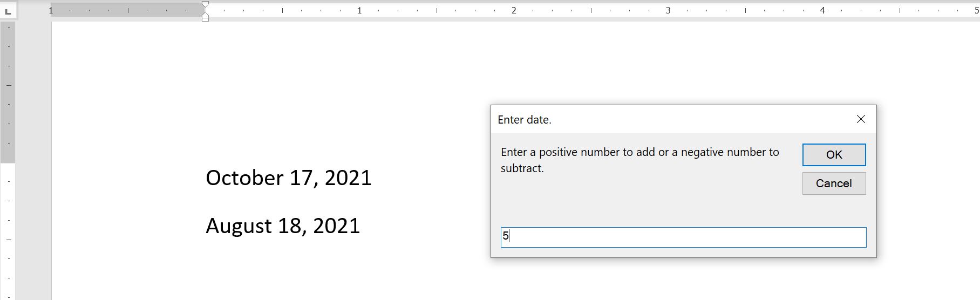980x300 pixels.
Task: Focus the number input field containing 5
Action: pyautogui.click(x=683, y=237)
